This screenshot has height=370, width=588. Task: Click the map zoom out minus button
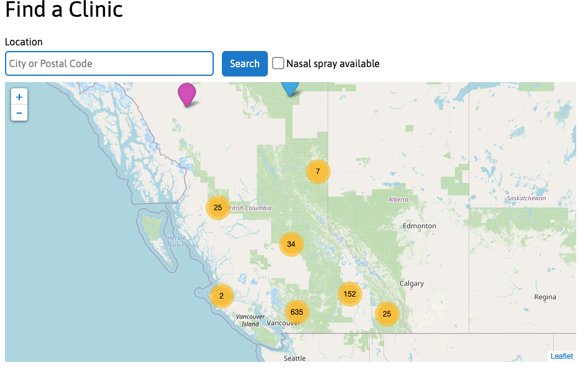19,113
